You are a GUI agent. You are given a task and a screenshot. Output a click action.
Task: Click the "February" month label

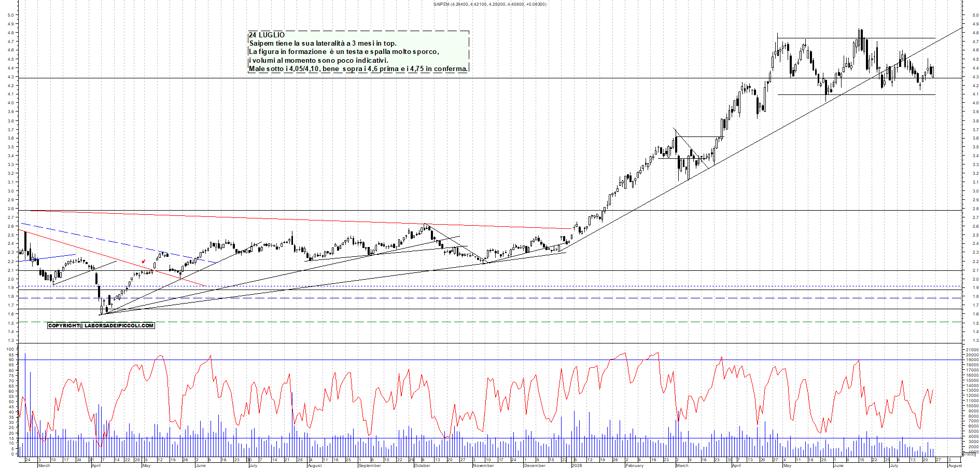(x=634, y=465)
